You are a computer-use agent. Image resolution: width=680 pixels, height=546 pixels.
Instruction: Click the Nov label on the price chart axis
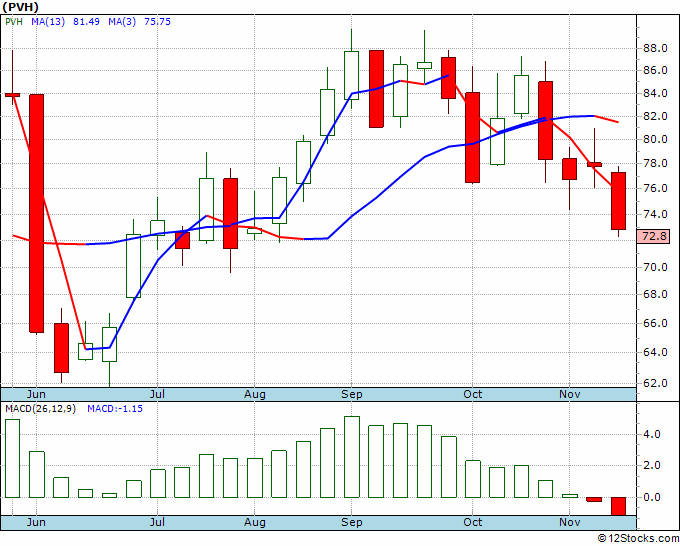(569, 394)
